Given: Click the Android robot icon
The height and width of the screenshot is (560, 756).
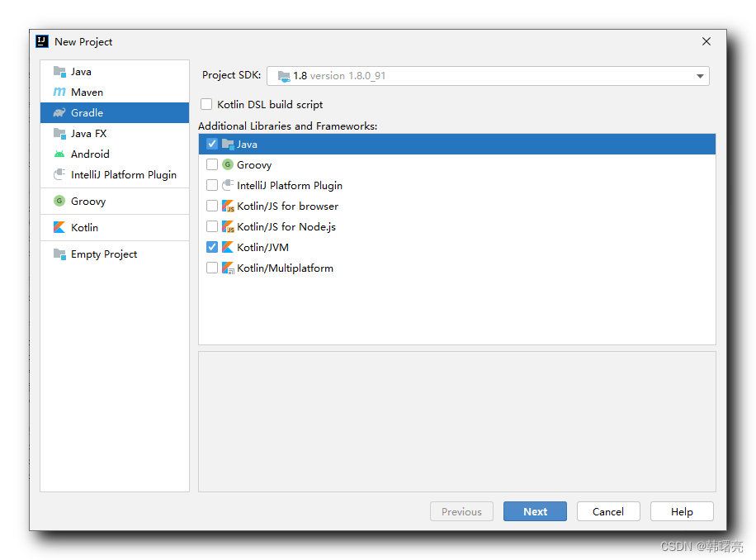Looking at the screenshot, I should click(59, 154).
